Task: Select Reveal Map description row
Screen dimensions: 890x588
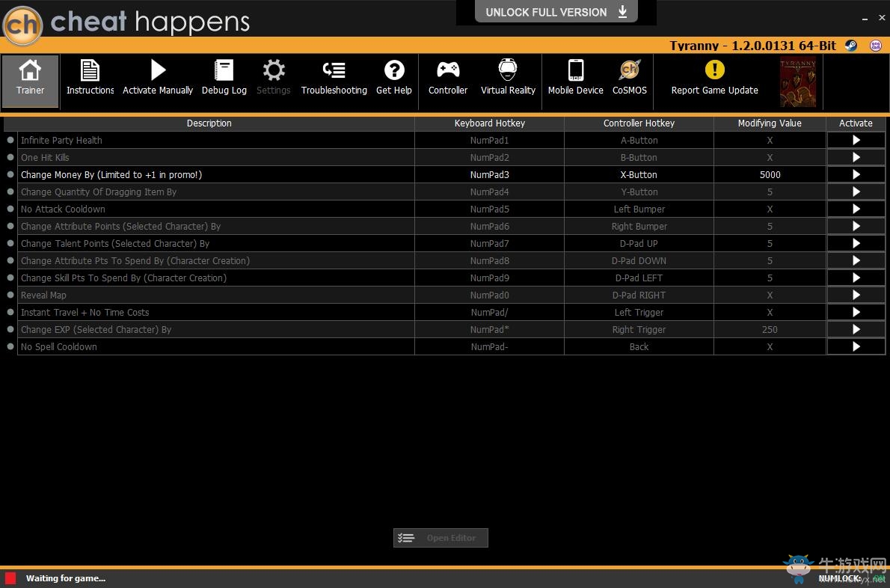Action: click(216, 295)
